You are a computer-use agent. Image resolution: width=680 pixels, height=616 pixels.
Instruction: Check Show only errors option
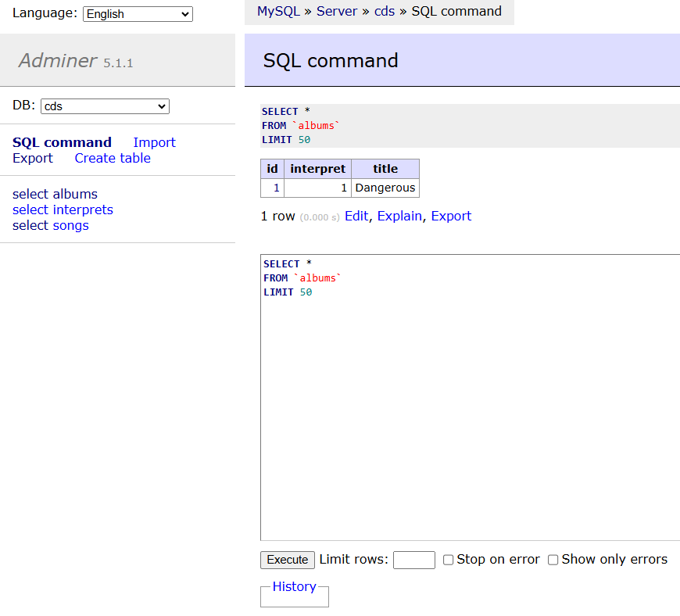tap(553, 560)
